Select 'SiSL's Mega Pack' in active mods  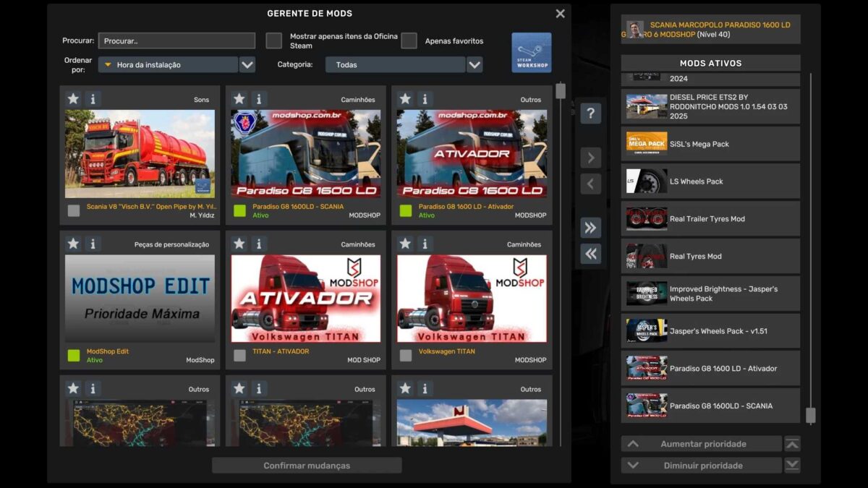(710, 144)
